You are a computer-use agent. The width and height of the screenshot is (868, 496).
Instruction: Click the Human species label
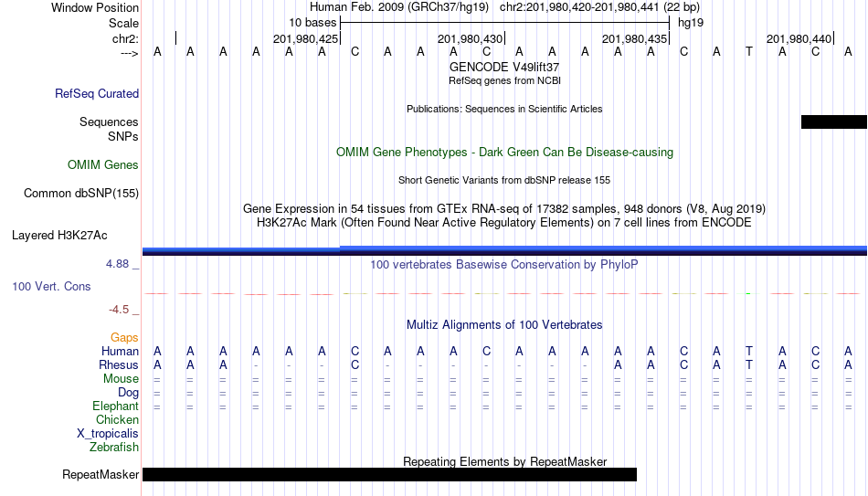pyautogui.click(x=120, y=352)
